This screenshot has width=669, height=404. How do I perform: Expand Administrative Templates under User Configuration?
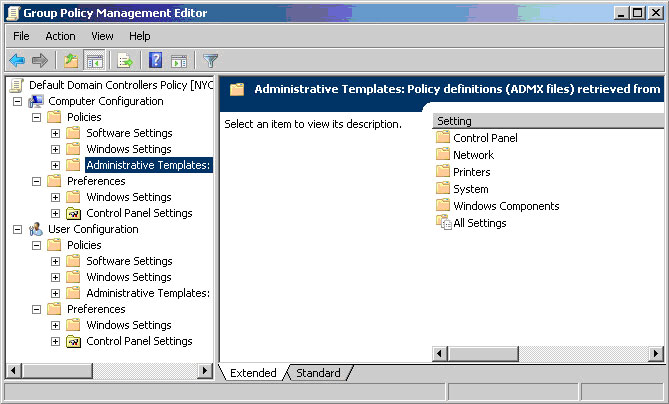(55, 294)
